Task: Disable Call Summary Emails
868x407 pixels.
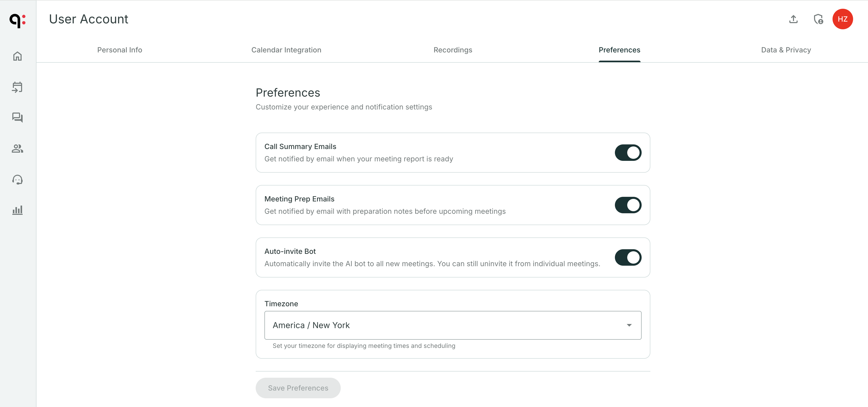Action: pyautogui.click(x=628, y=152)
